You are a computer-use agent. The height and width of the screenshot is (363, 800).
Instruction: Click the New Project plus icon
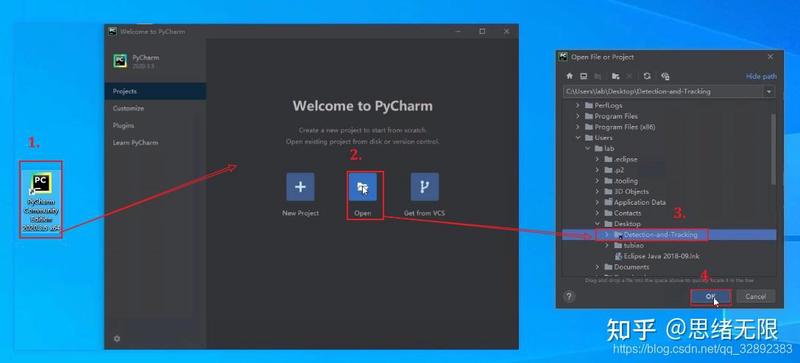[x=300, y=187]
